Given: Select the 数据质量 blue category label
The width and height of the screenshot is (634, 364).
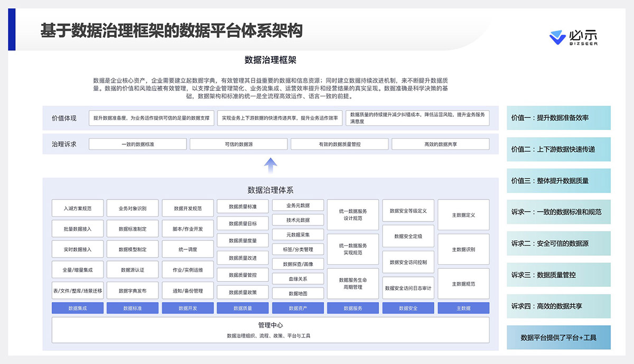Looking at the screenshot, I should 243,308.
